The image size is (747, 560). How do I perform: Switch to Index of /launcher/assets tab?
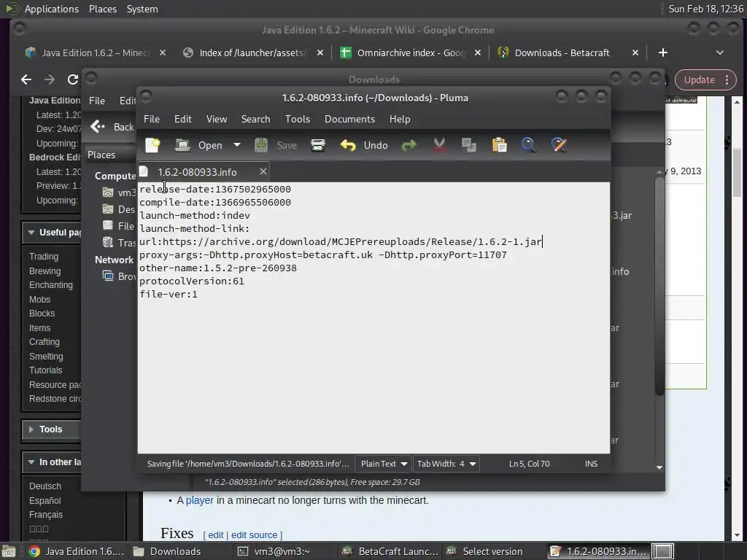tap(252, 52)
